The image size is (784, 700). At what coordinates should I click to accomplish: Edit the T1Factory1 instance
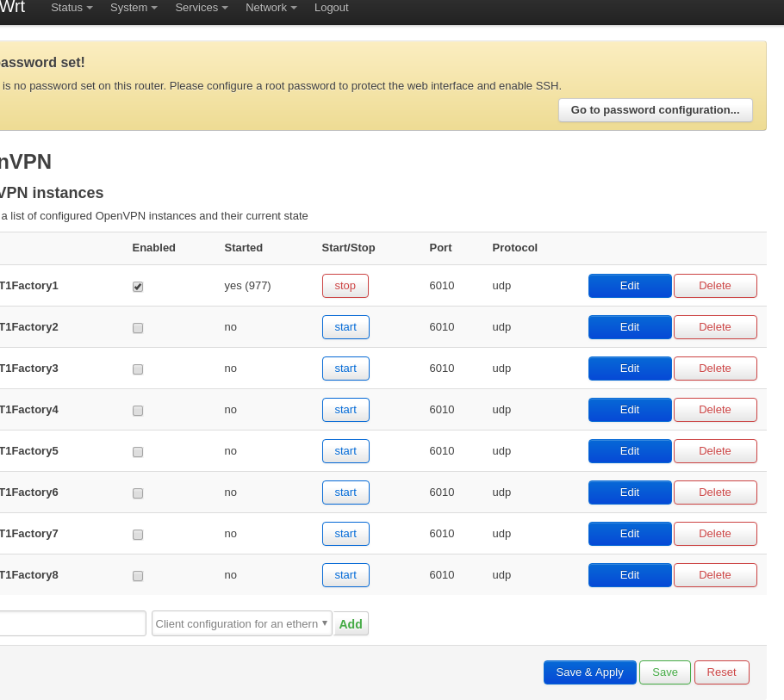coord(630,286)
